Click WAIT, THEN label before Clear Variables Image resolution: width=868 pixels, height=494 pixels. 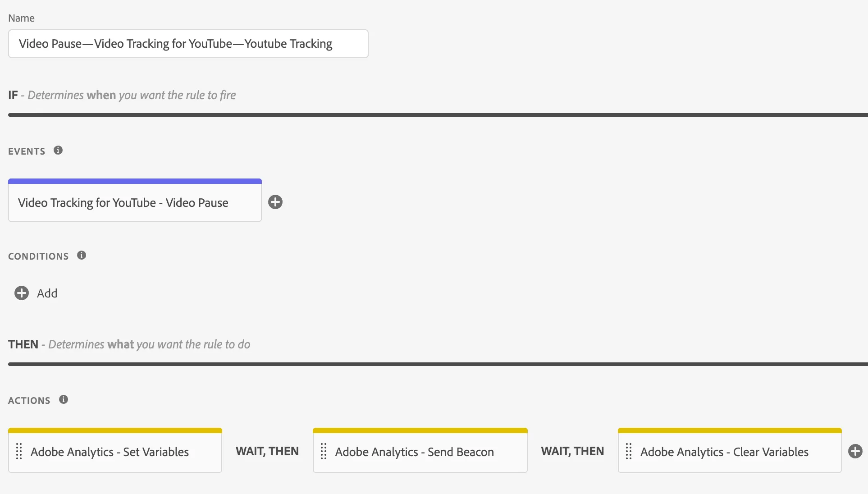click(572, 451)
